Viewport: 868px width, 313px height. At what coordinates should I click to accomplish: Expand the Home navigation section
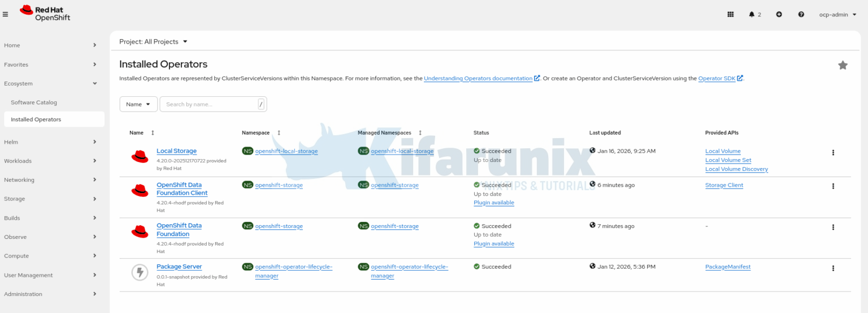pos(50,45)
